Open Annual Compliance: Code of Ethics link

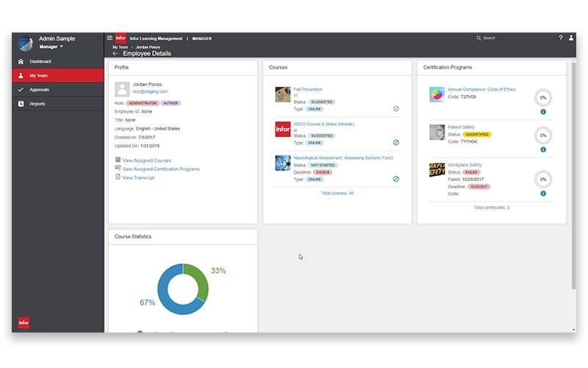click(481, 89)
